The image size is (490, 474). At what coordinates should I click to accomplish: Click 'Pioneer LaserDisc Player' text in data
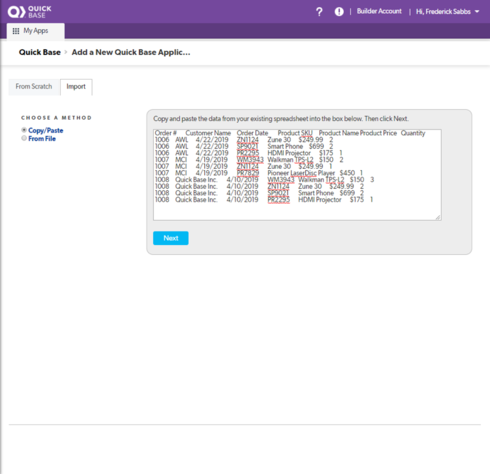click(301, 173)
